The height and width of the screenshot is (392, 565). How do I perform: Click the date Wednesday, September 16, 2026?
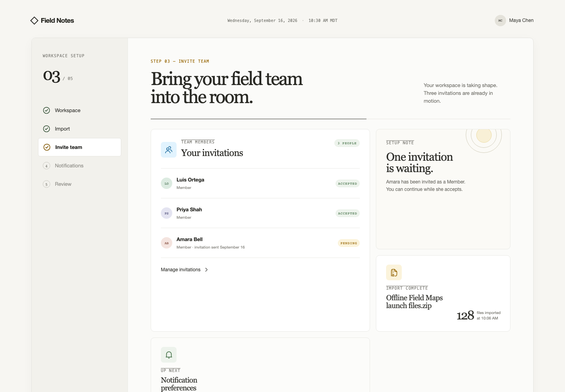262,20
